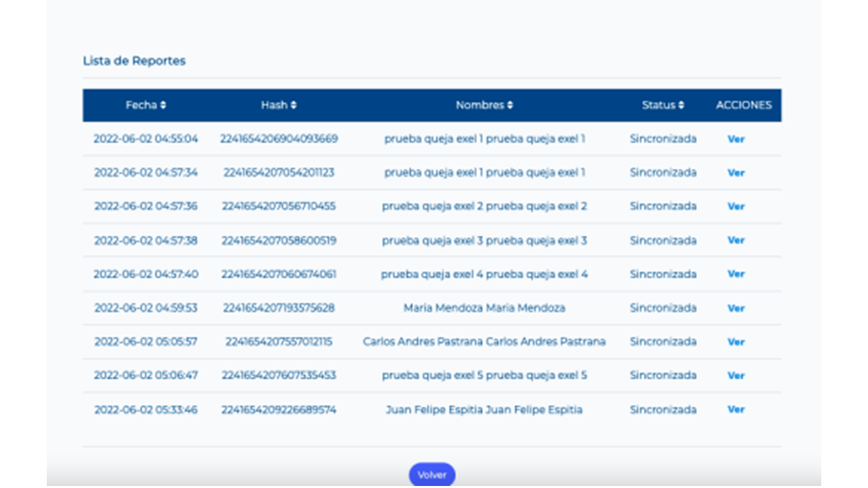Open Ver for prueba queja exel 2

pos(736,207)
